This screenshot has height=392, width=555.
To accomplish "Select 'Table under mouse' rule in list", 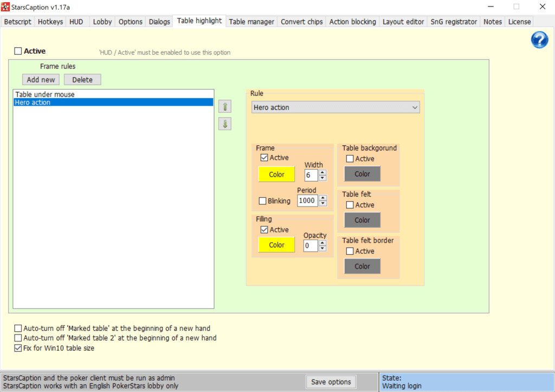I will click(113, 94).
